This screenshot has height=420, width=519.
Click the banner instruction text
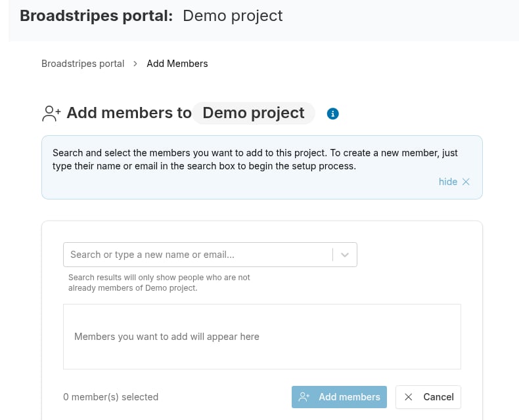click(x=255, y=159)
